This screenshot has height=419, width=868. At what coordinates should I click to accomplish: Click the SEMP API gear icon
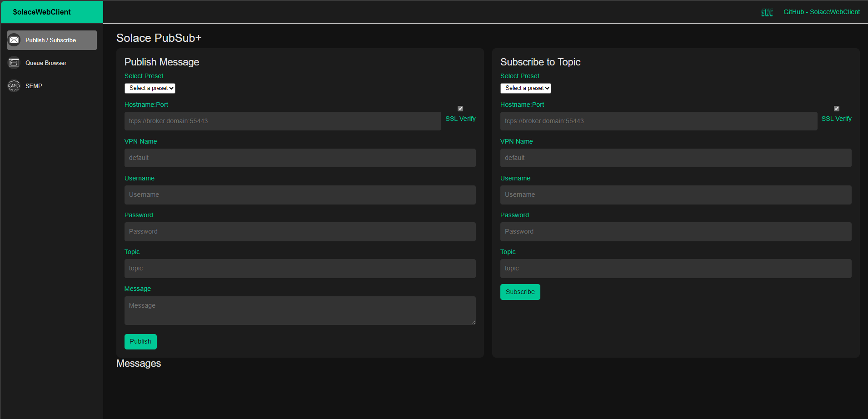[14, 85]
